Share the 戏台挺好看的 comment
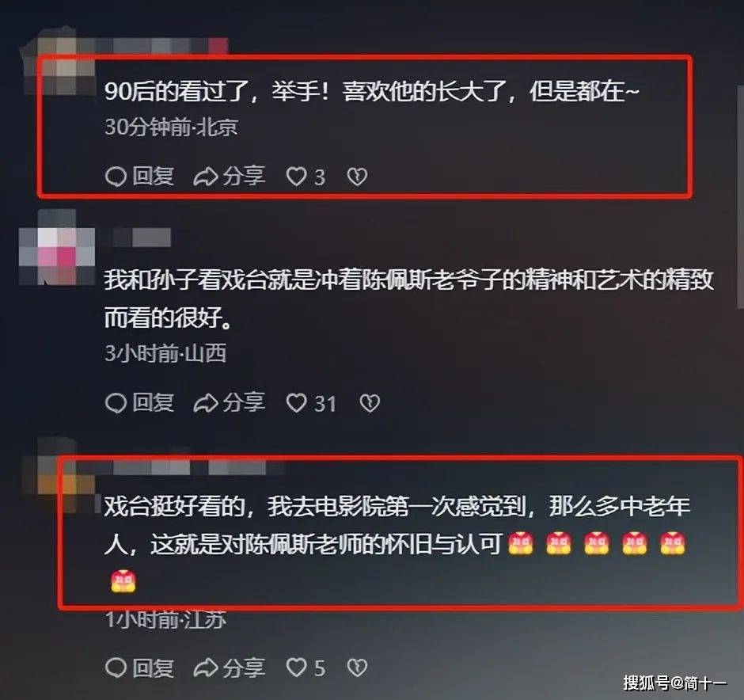Image resolution: width=744 pixels, height=700 pixels. click(230, 668)
